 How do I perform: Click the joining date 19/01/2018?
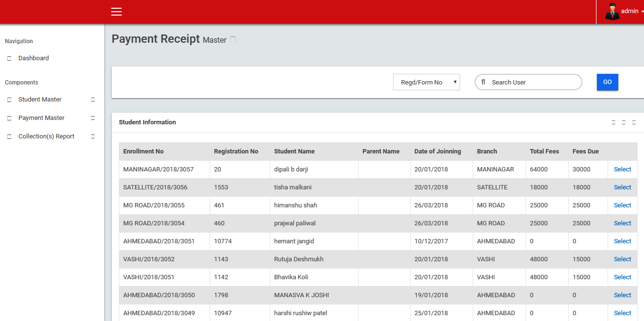(431, 295)
